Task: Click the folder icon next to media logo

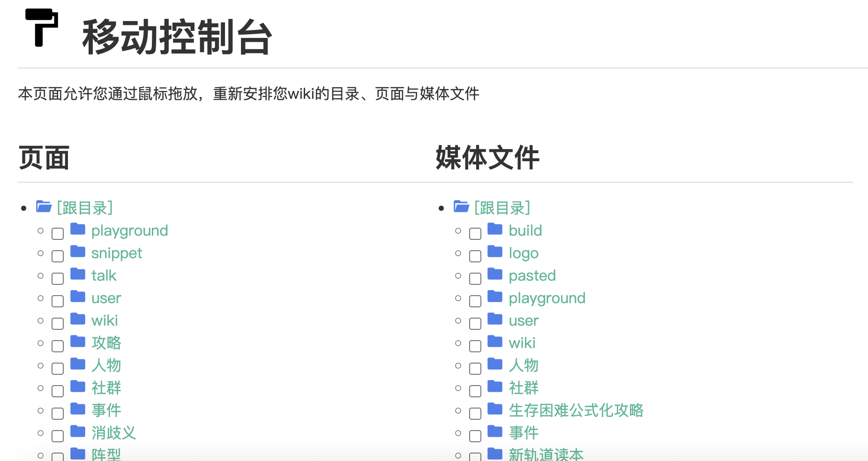Action: point(495,252)
